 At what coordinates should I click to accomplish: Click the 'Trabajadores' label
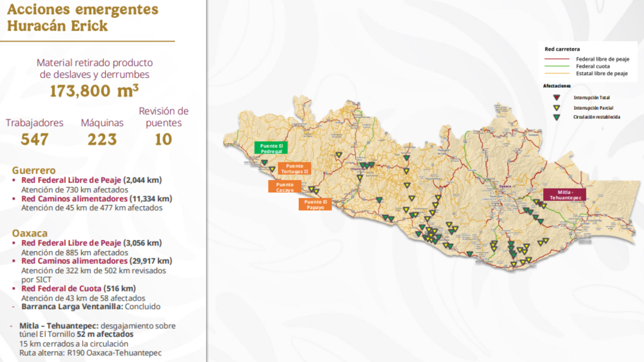pyautogui.click(x=35, y=123)
